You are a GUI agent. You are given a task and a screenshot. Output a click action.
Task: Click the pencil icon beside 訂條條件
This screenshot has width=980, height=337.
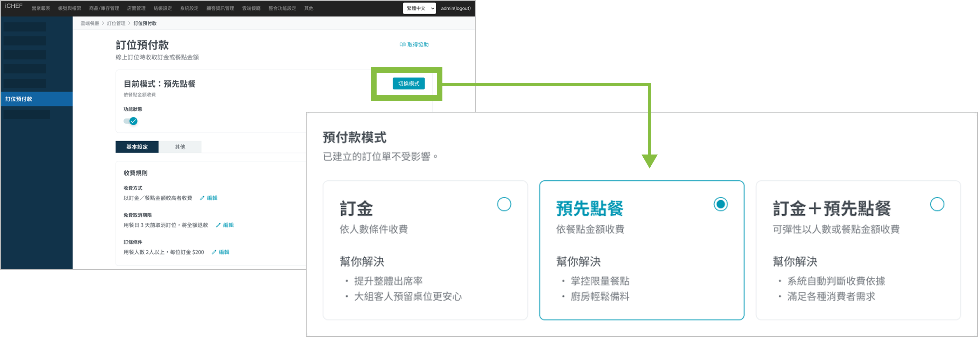coord(214,252)
